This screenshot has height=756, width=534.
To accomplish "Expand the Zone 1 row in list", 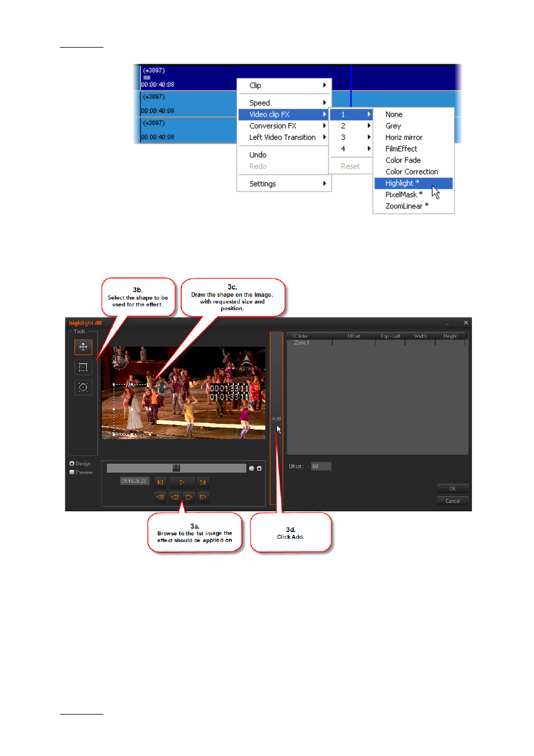I will 301,342.
